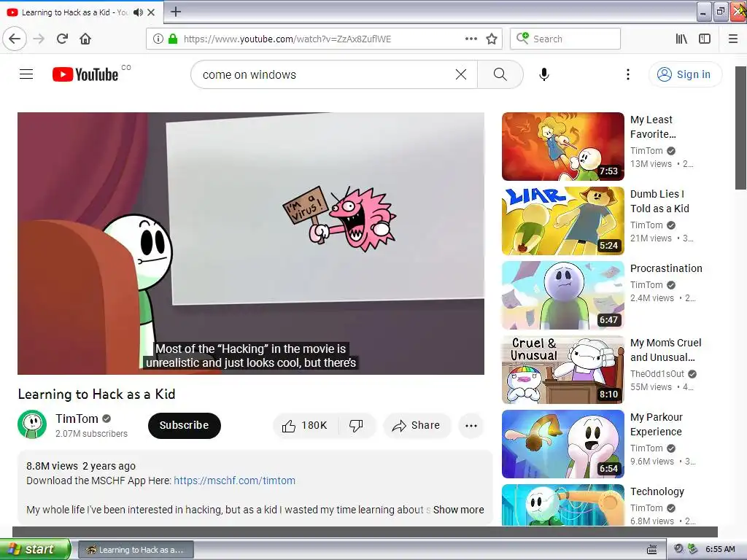747x560 pixels.
Task: Open TimTom channel avatar
Action: pos(32,424)
